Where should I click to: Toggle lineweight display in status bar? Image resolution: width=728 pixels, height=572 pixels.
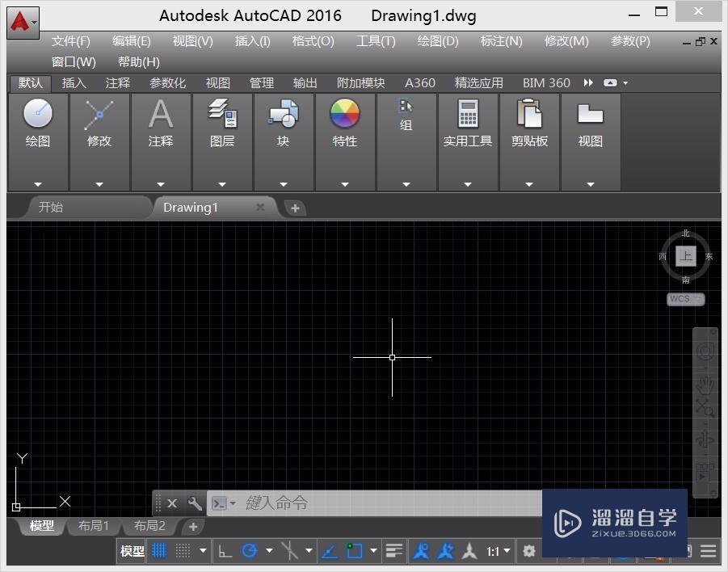pyautogui.click(x=394, y=551)
